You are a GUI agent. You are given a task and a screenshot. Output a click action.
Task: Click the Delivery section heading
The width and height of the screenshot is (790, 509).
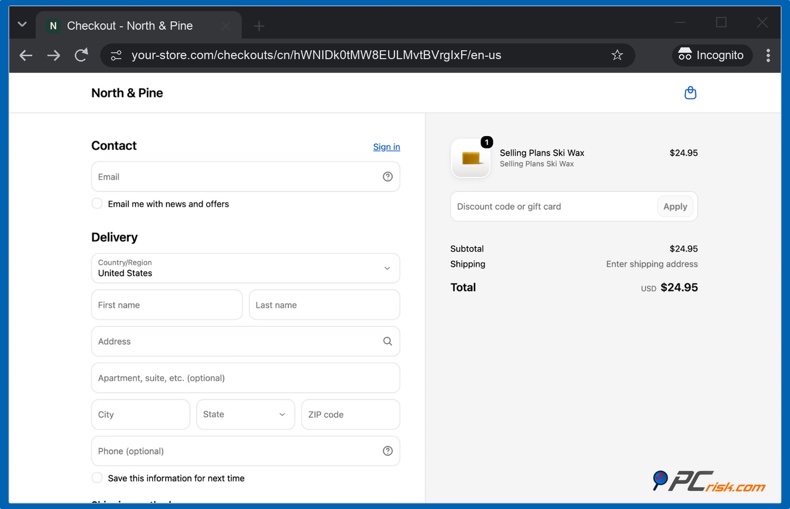click(114, 237)
